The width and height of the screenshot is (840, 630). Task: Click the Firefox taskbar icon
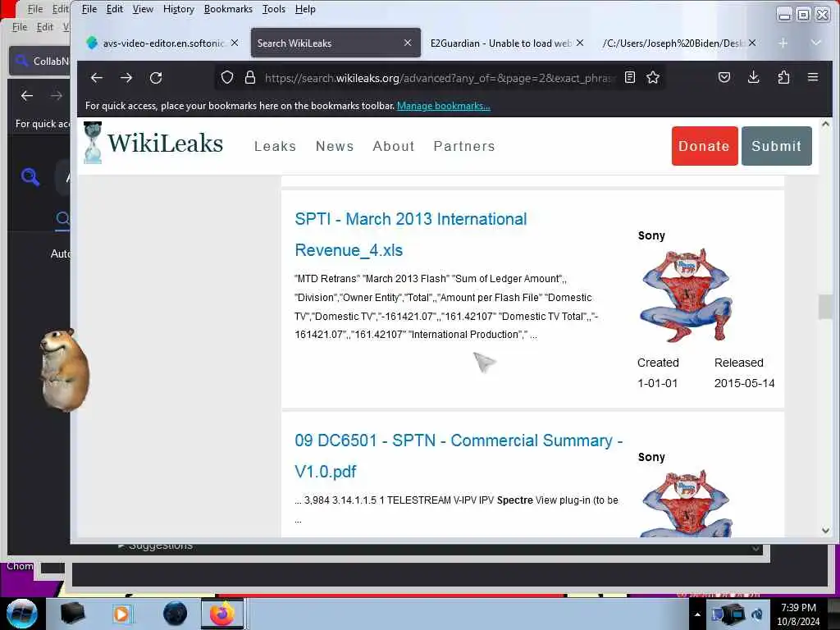pyautogui.click(x=222, y=614)
